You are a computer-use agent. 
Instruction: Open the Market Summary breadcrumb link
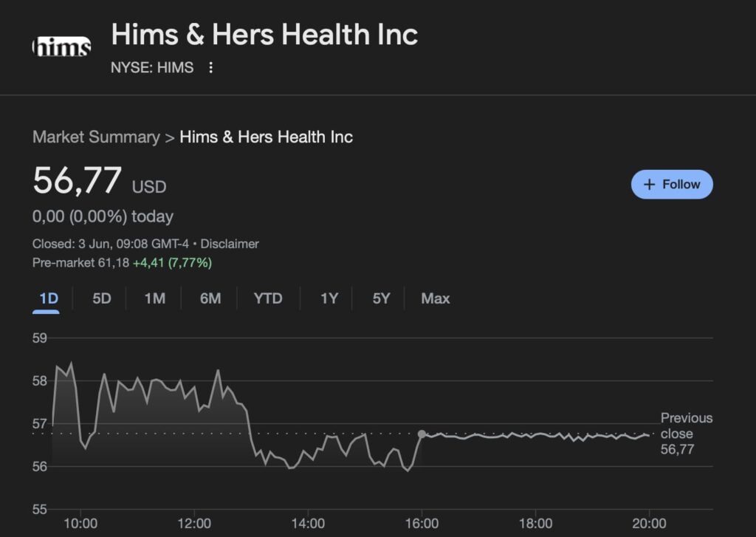96,137
